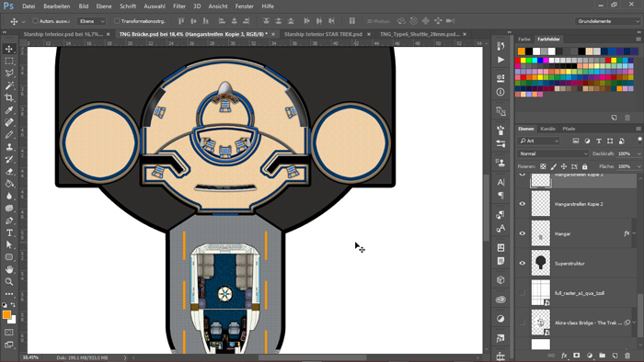Pick the red swatch in Farbfelder
Image resolution: width=644 pixels, height=362 pixels.
517,61
